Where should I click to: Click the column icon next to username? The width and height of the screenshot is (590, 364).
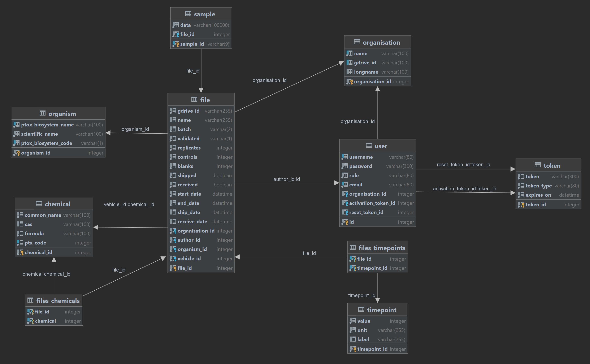(x=344, y=157)
